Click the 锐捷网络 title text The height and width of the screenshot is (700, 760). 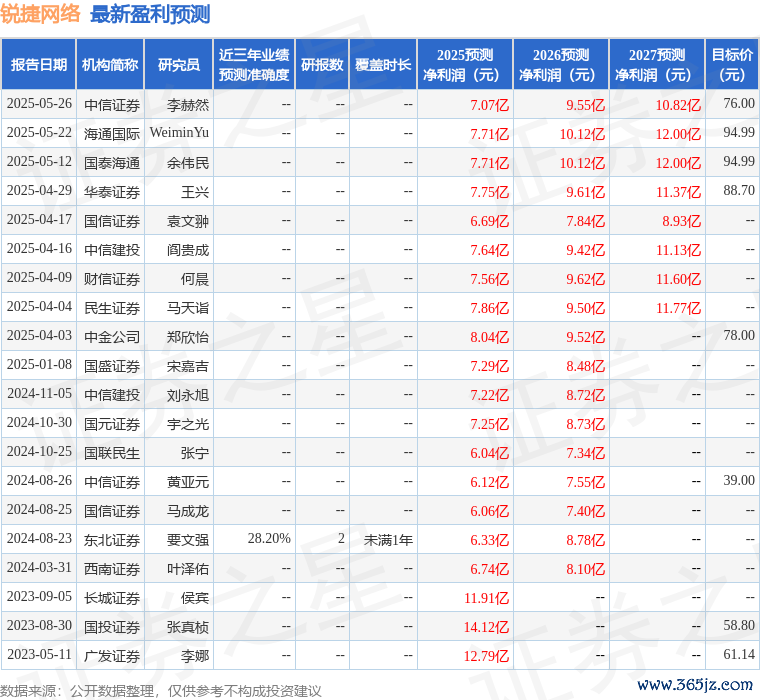[x=41, y=14]
